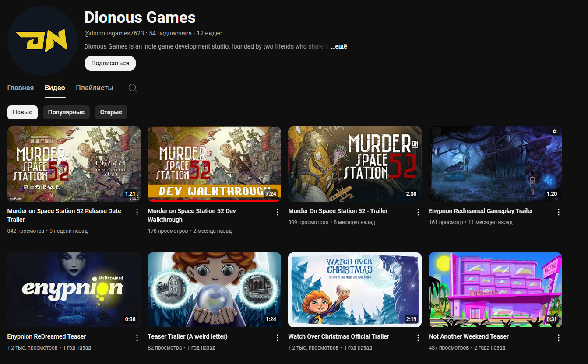The width and height of the screenshot is (588, 364).
Task: Switch to the Главная tab
Action: coord(21,88)
